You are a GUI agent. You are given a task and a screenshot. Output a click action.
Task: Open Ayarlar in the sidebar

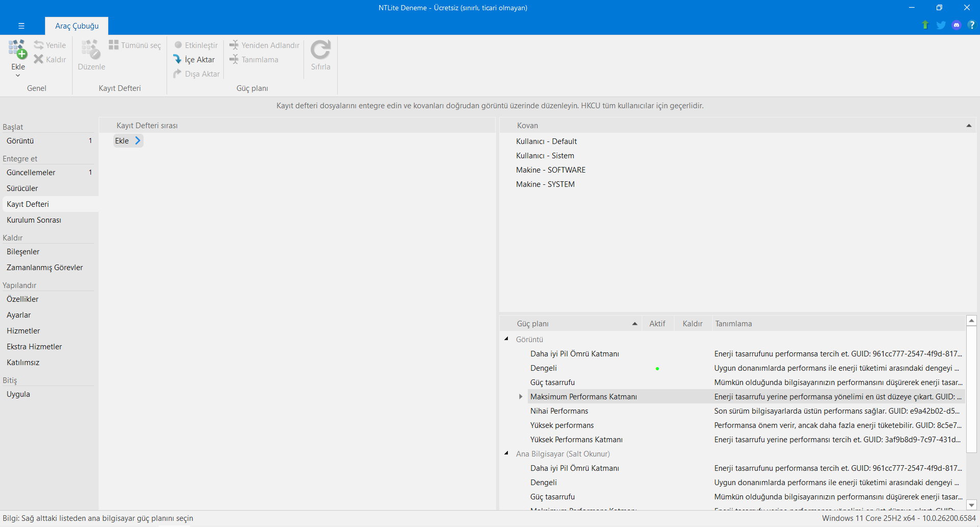(50, 315)
